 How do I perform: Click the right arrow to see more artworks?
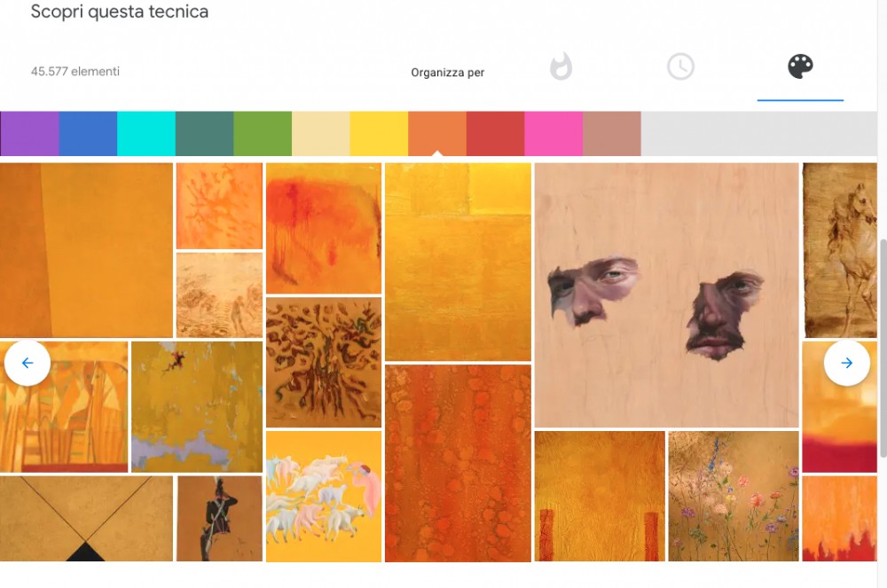847,363
